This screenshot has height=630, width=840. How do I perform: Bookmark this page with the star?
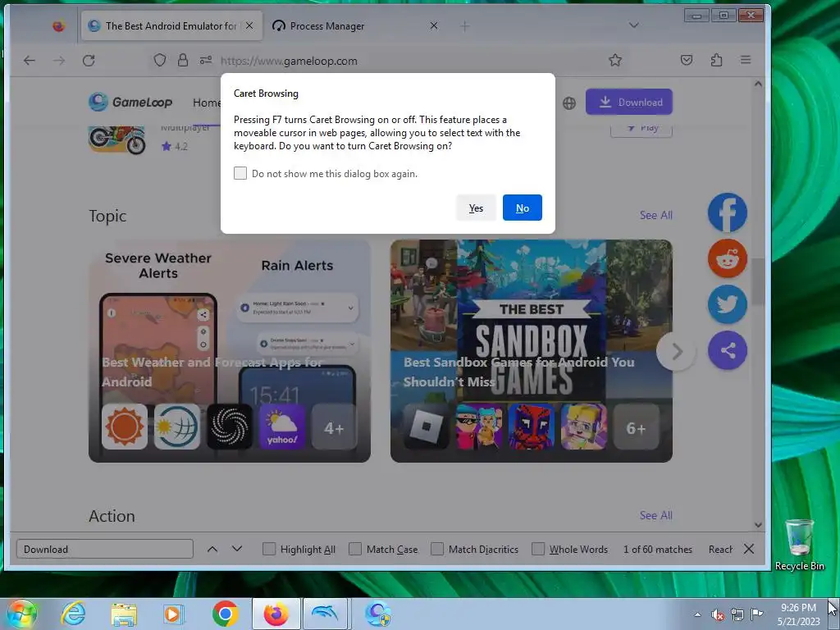615,60
